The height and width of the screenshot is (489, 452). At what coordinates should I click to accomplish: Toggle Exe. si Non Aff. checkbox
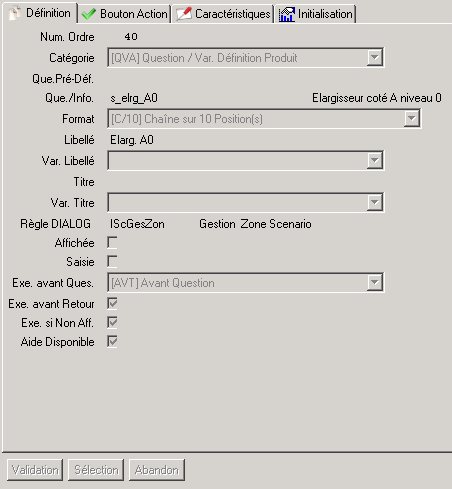tap(112, 322)
